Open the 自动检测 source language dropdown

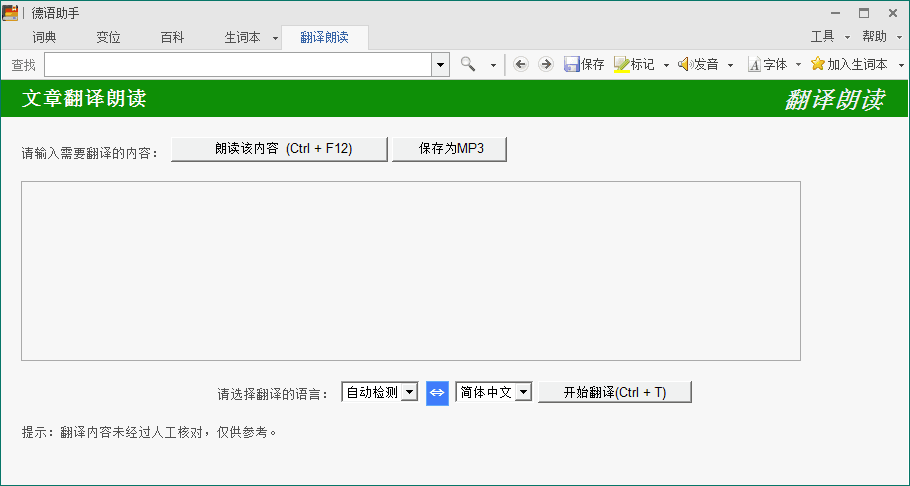click(x=409, y=393)
